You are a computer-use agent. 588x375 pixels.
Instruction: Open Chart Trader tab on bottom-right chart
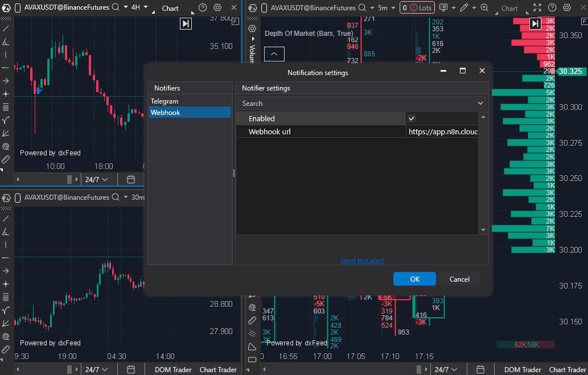click(x=568, y=369)
